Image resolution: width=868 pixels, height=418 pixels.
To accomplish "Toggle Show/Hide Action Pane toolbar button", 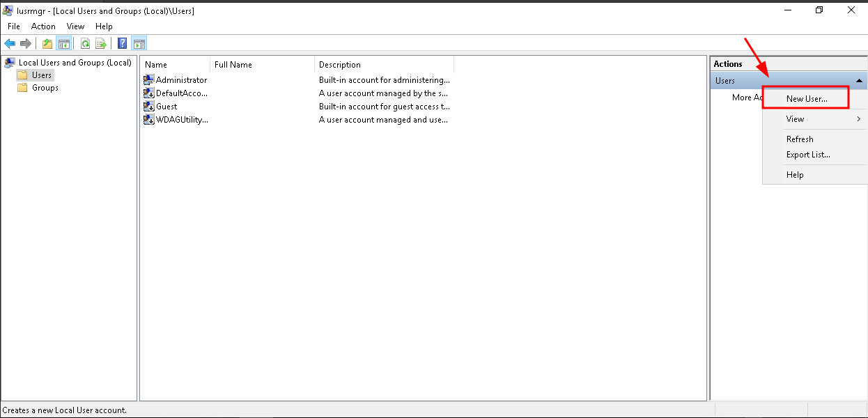I will [139, 43].
